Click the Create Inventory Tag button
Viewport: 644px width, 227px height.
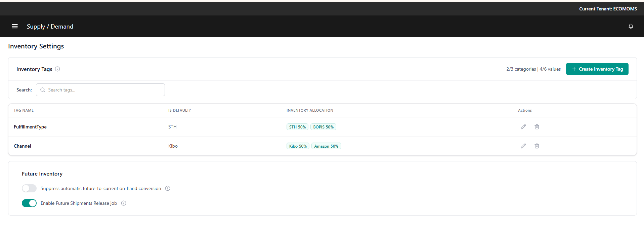tap(597, 69)
